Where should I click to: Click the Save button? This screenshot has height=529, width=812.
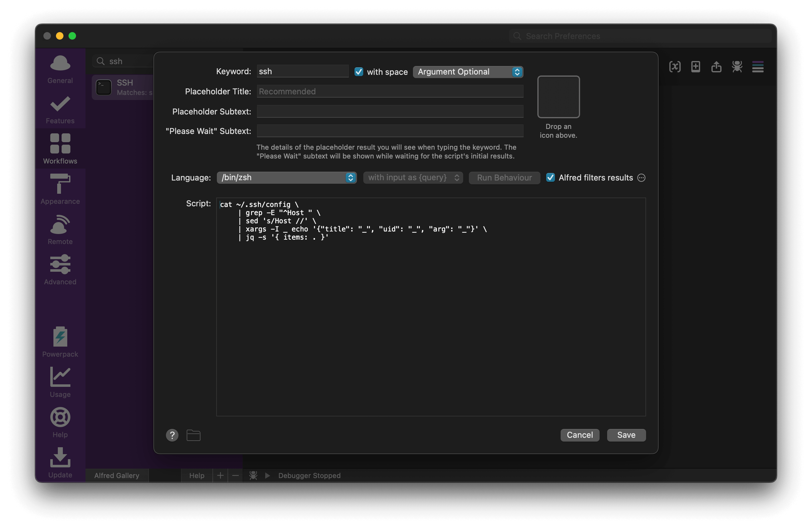626,435
